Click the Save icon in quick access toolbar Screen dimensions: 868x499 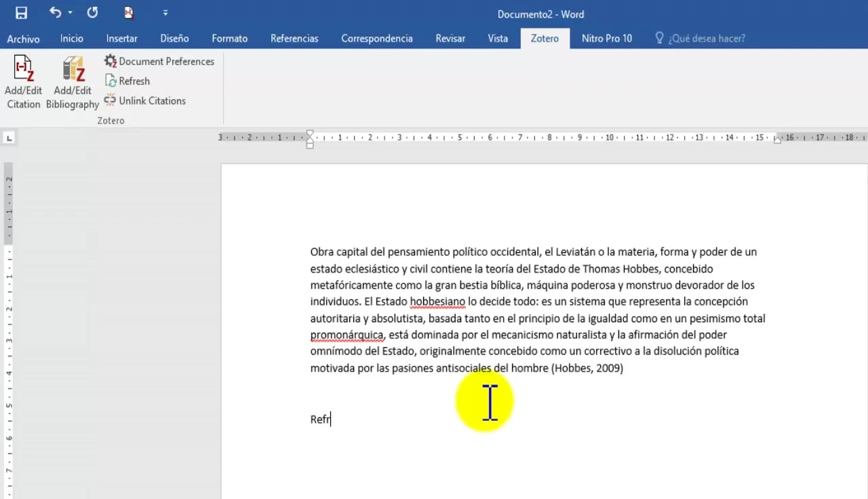21,13
